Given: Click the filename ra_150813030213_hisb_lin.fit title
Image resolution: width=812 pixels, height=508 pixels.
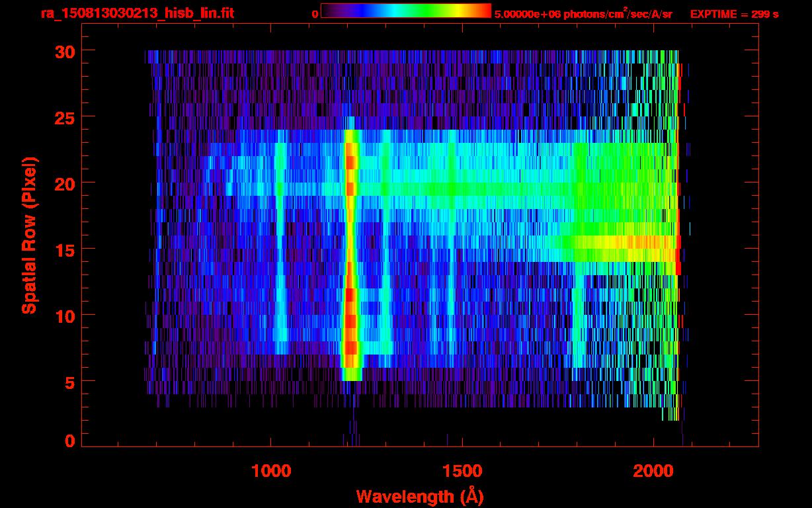Looking at the screenshot, I should click(137, 13).
